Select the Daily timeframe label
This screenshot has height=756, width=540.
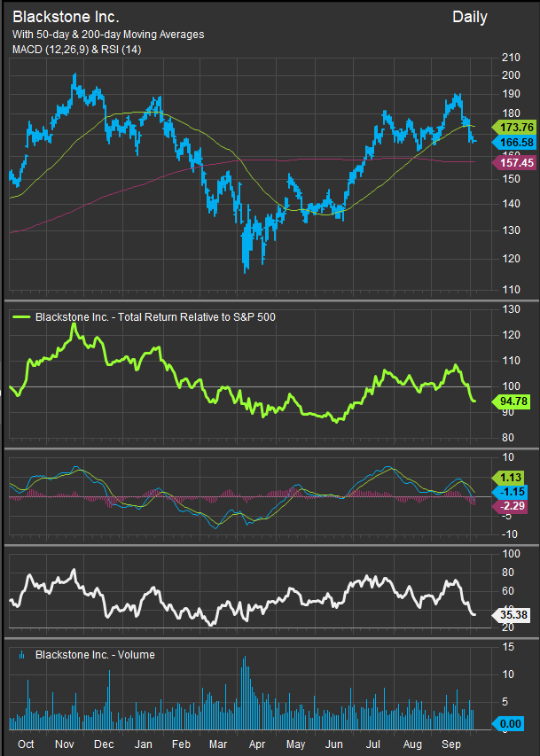pos(469,17)
